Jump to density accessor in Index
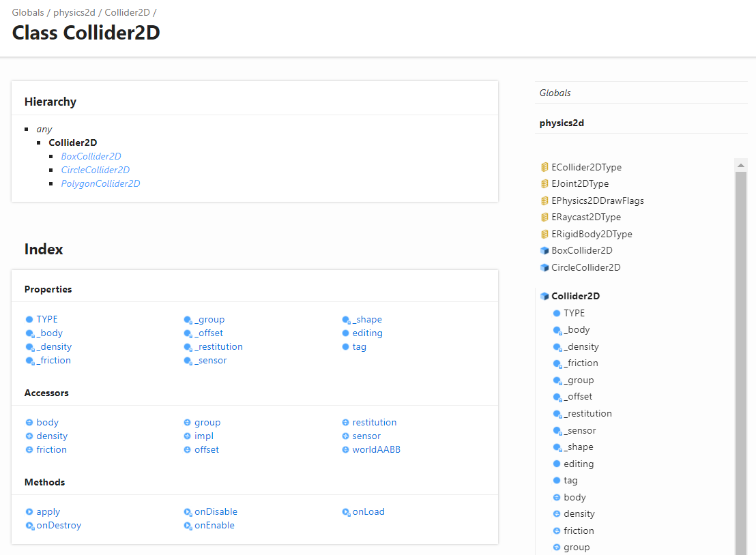 coord(52,436)
